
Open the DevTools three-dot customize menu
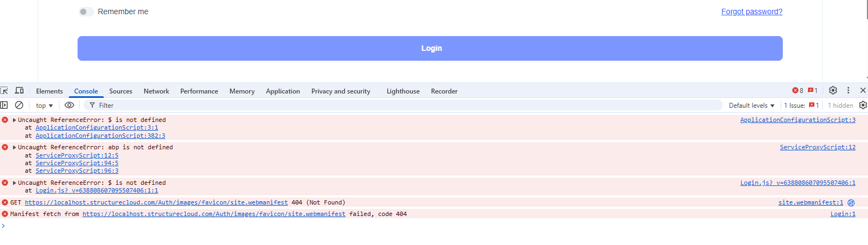[x=848, y=91]
